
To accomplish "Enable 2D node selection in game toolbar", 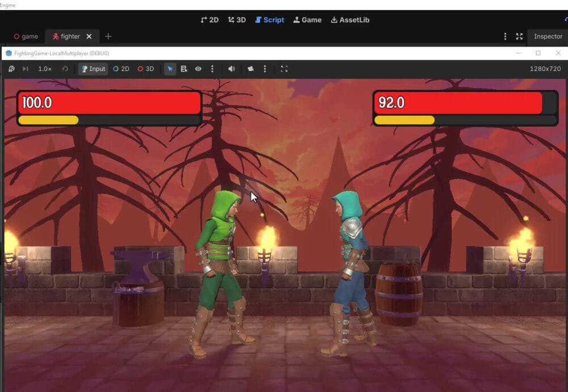I will coord(121,69).
